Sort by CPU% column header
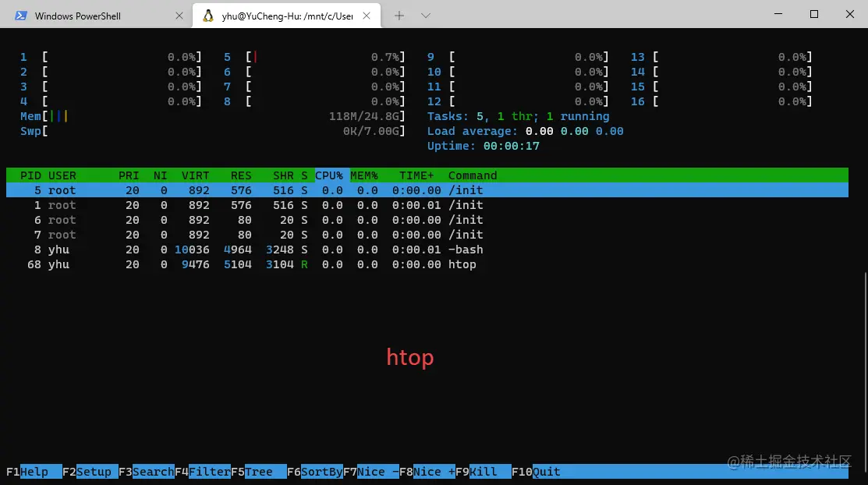868x485 pixels. tap(332, 175)
